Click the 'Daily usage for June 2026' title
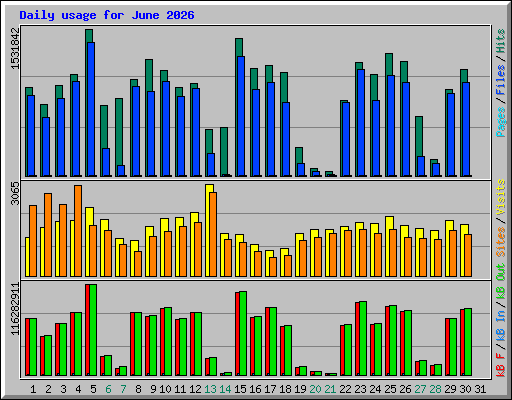The width and height of the screenshot is (512, 400). 107,15
